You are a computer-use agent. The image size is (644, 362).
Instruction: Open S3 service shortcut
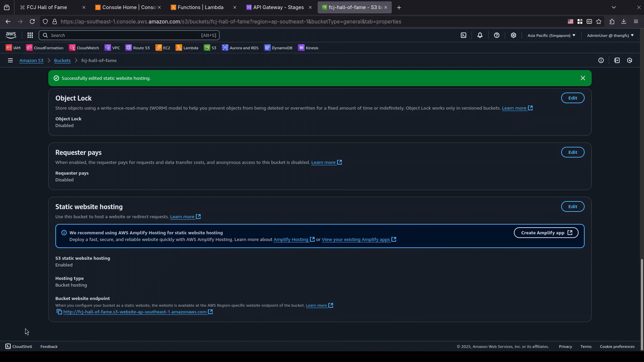(210, 48)
